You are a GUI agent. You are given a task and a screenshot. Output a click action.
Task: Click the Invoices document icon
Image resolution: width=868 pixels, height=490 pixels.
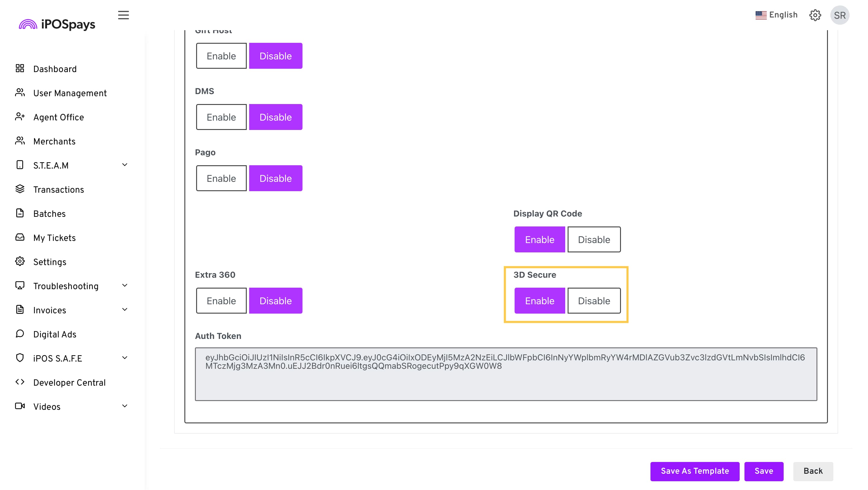(x=20, y=310)
